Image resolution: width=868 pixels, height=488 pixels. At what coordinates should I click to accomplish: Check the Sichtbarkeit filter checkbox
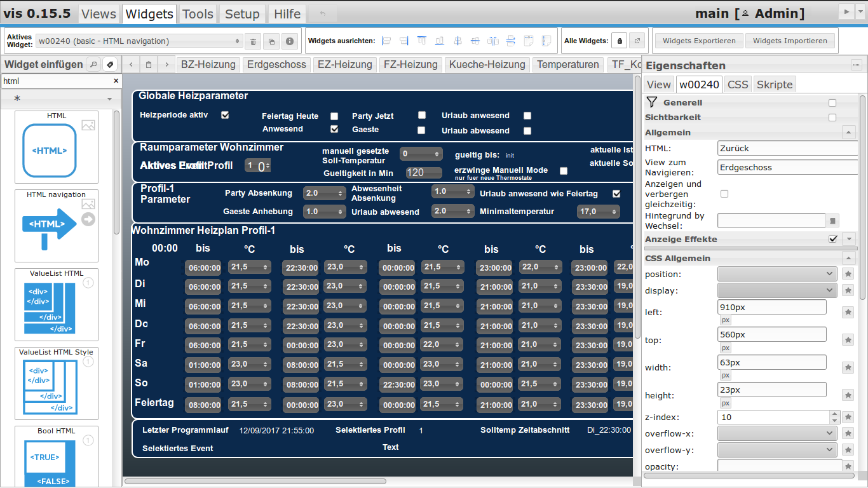(832, 118)
